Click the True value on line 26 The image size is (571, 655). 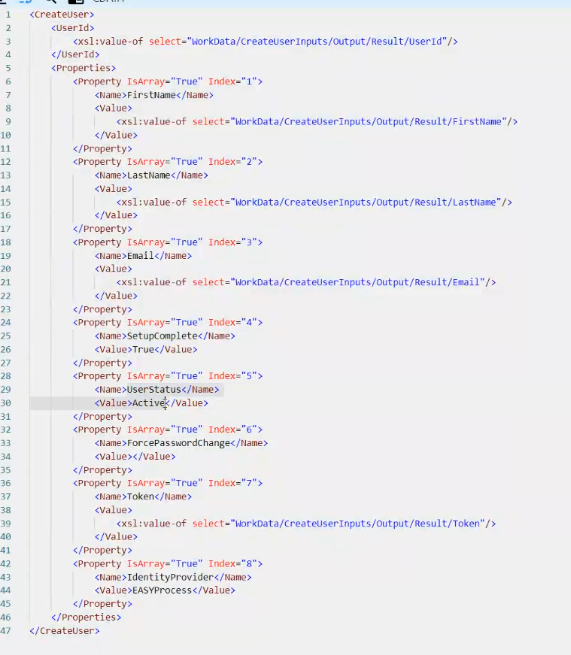point(143,349)
